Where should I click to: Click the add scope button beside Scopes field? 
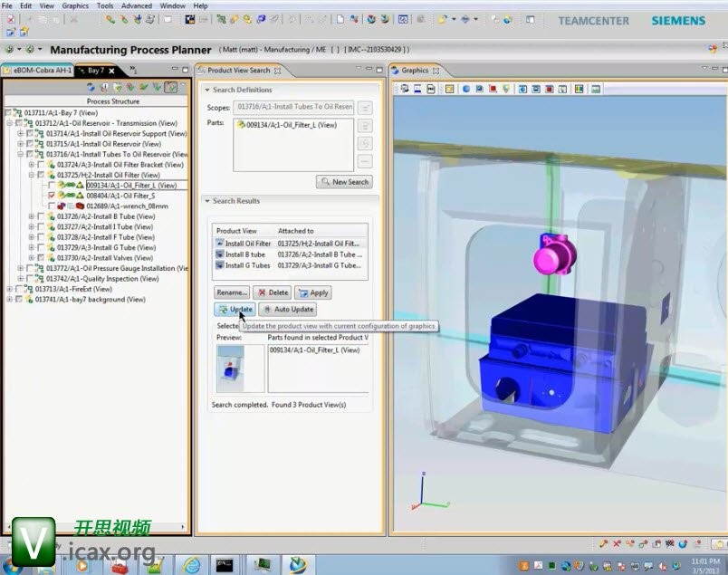(x=365, y=108)
